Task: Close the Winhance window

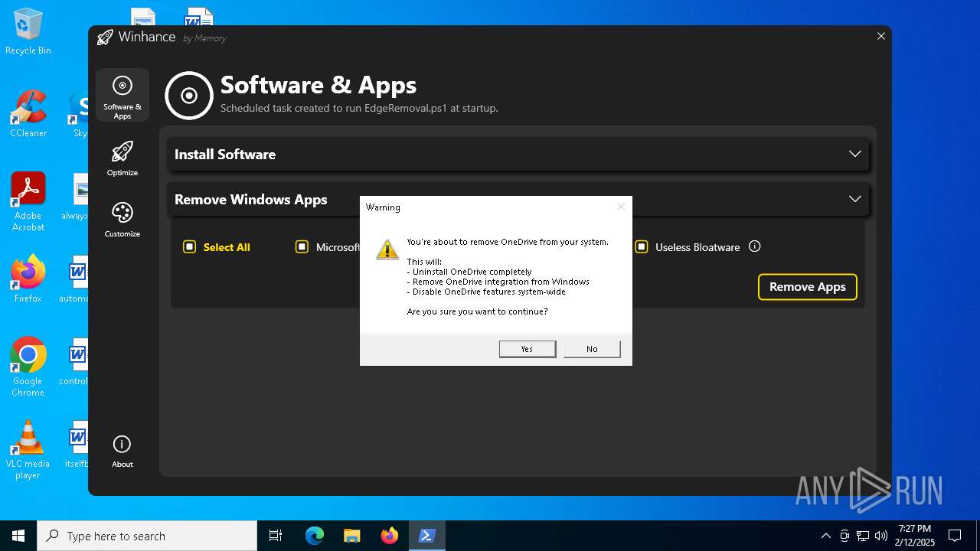Action: tap(881, 36)
